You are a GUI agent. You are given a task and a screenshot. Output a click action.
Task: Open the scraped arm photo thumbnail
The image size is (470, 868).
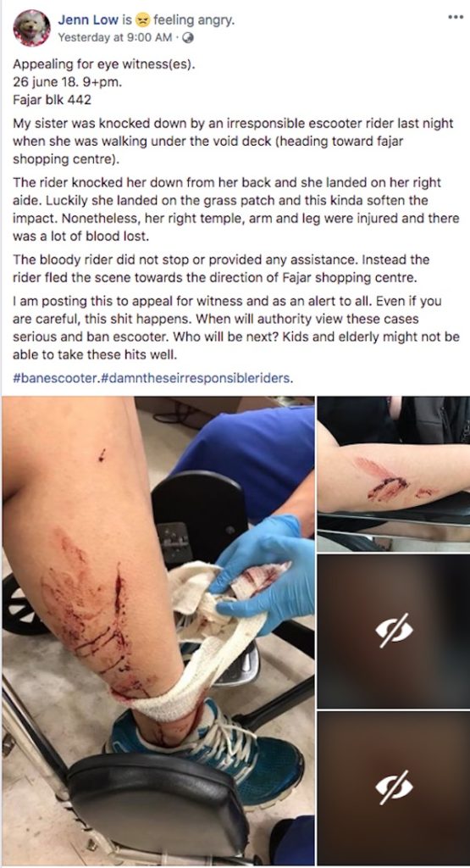pyautogui.click(x=394, y=473)
